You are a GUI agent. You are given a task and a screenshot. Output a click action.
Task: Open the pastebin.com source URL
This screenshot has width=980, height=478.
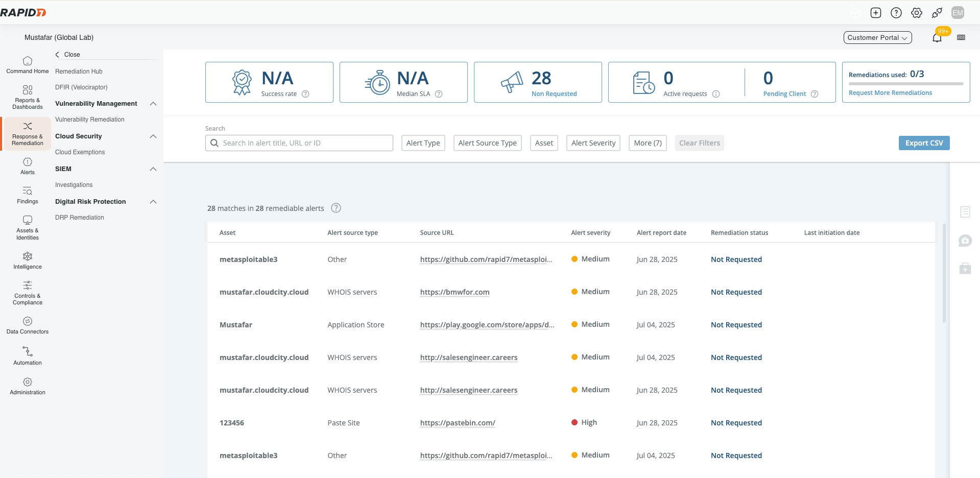tap(457, 423)
